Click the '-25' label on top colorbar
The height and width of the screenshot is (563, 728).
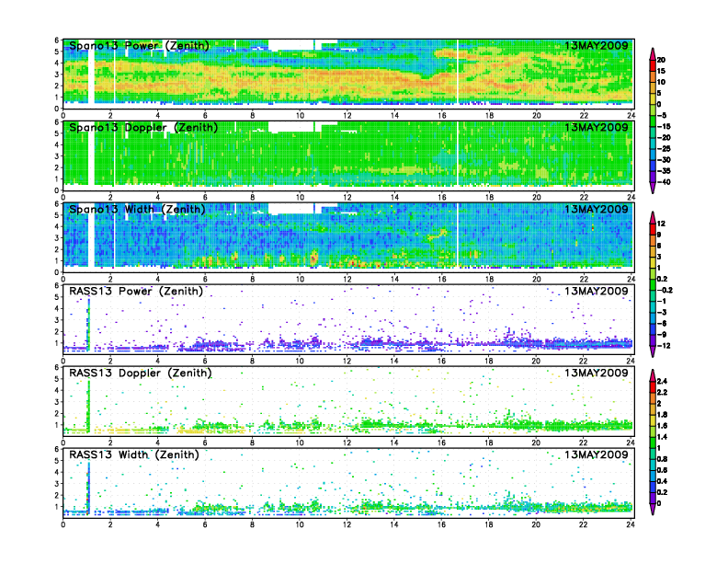click(664, 149)
